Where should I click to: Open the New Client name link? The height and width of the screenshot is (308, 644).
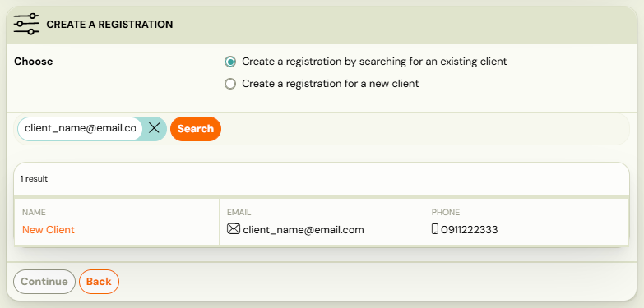(49, 230)
